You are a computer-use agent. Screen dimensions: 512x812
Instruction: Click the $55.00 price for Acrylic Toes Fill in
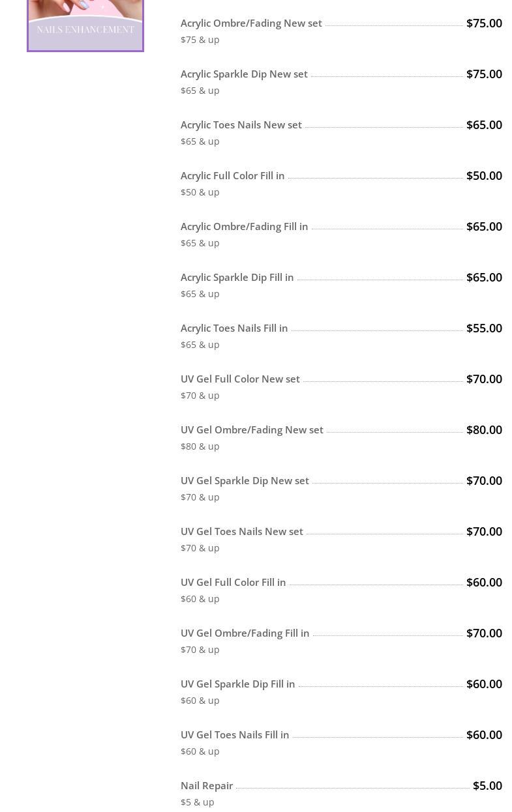coord(484,328)
